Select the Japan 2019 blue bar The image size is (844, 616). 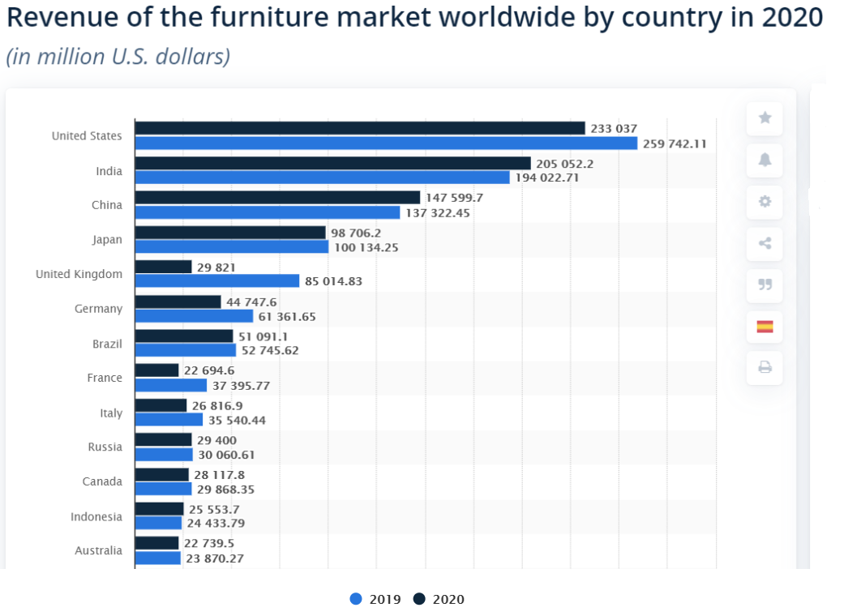coord(231,246)
